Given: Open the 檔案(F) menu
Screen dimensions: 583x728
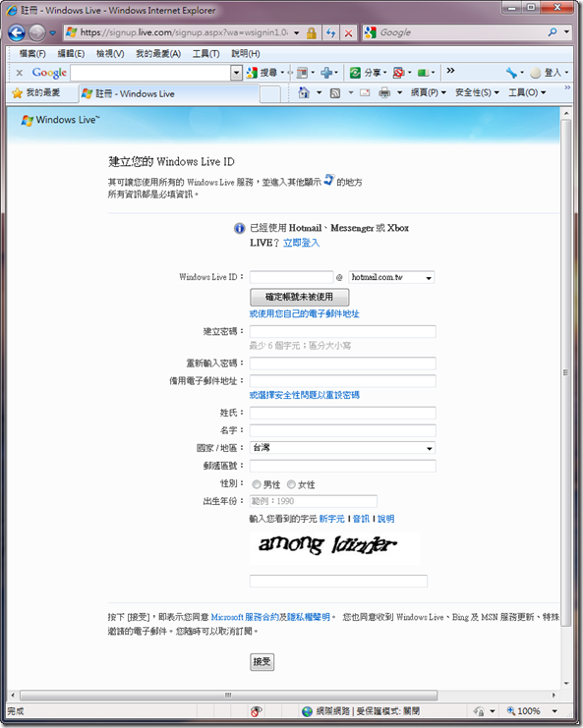Looking at the screenshot, I should tap(32, 54).
